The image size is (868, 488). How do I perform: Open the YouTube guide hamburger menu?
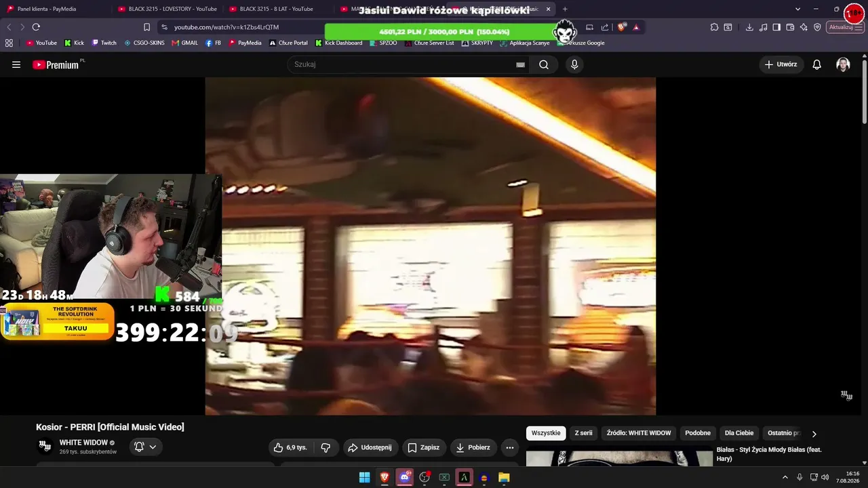pos(16,64)
